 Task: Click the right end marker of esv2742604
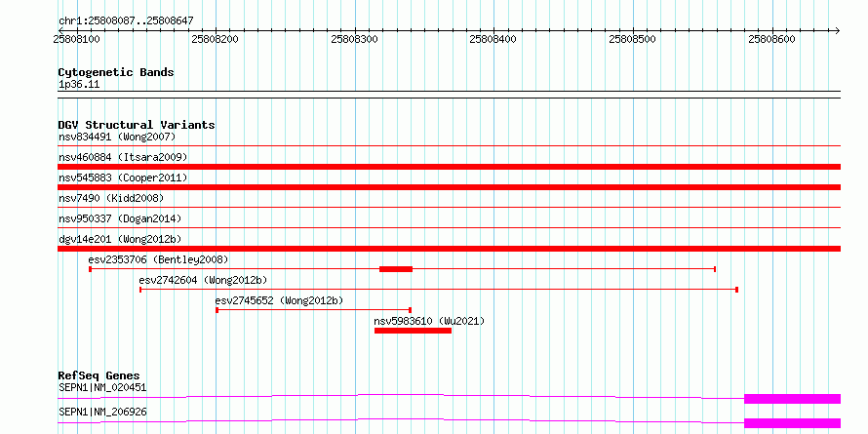pos(736,290)
